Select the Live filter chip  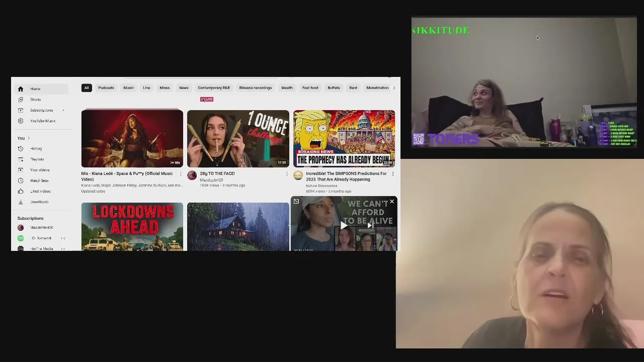146,88
